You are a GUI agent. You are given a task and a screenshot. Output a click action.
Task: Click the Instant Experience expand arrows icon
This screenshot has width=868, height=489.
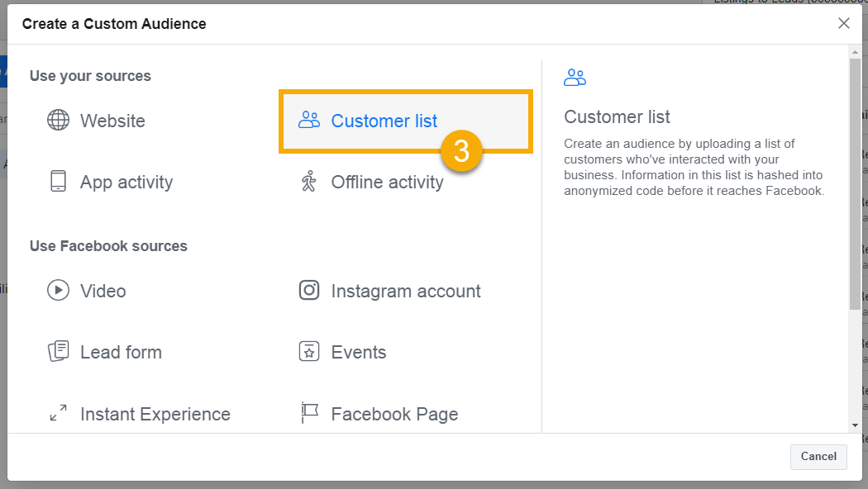[58, 413]
